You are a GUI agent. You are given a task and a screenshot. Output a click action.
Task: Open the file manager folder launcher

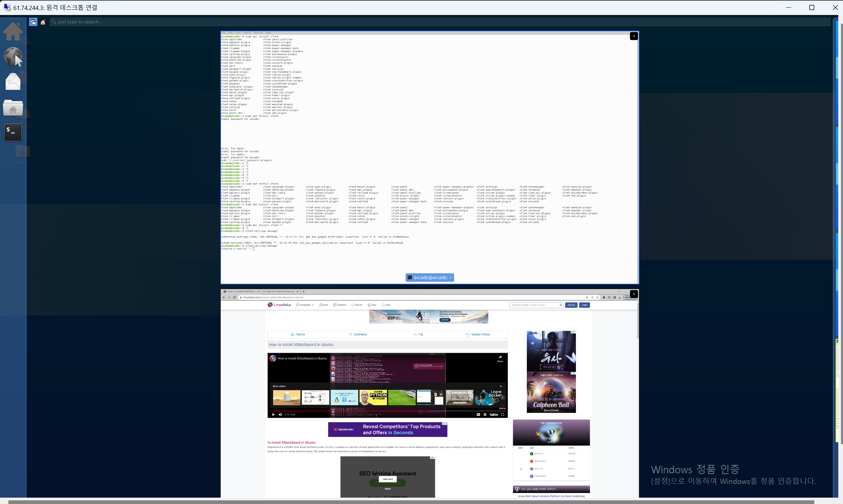13,108
